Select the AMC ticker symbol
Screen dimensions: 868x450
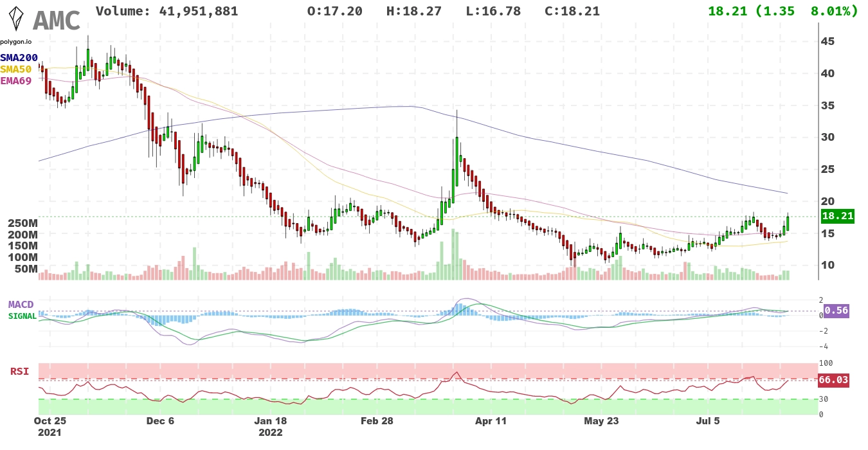tap(57, 21)
